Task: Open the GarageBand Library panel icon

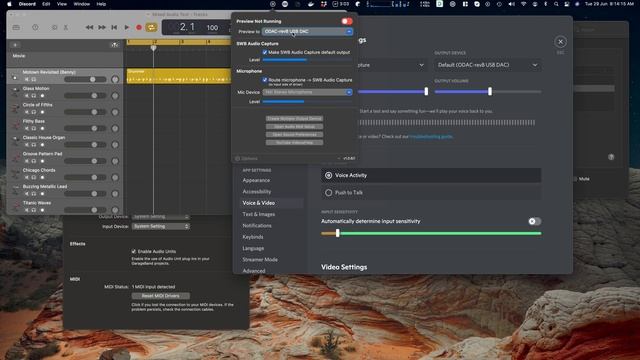Action: pyautogui.click(x=16, y=27)
